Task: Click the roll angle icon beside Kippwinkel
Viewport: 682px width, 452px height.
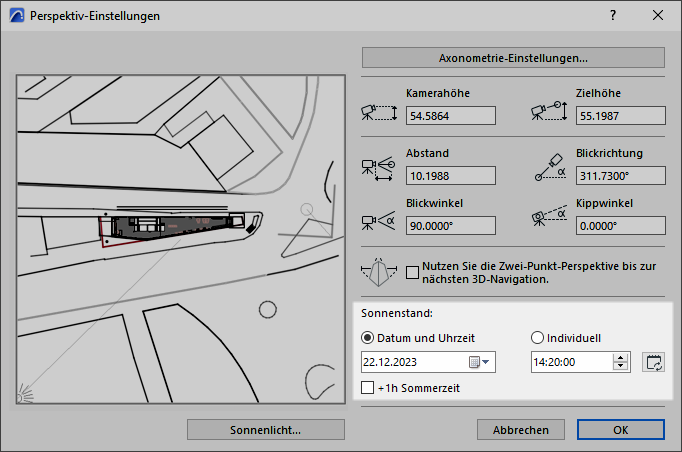Action: [549, 216]
